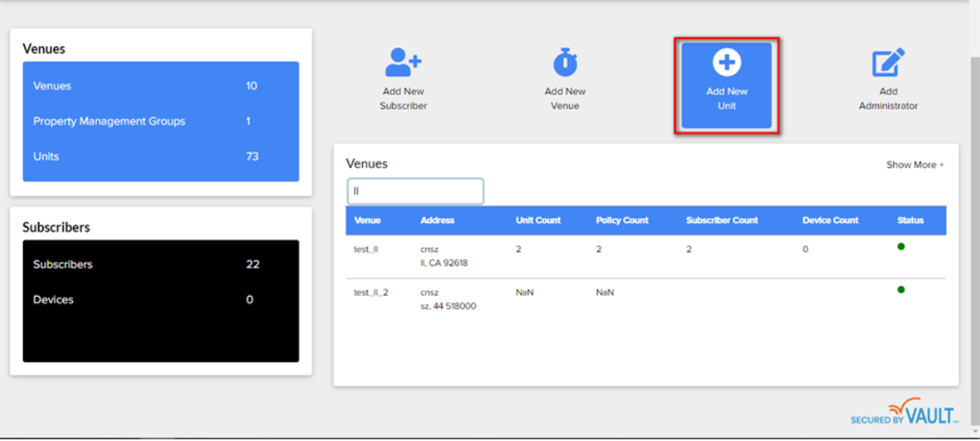Click the Add New Unit plus icon
980x441 pixels.
pos(727,63)
